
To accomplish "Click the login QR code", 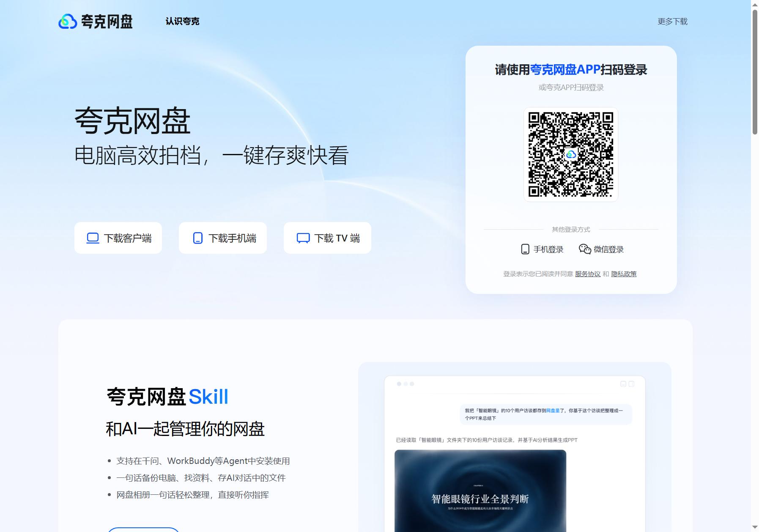I will tap(571, 154).
